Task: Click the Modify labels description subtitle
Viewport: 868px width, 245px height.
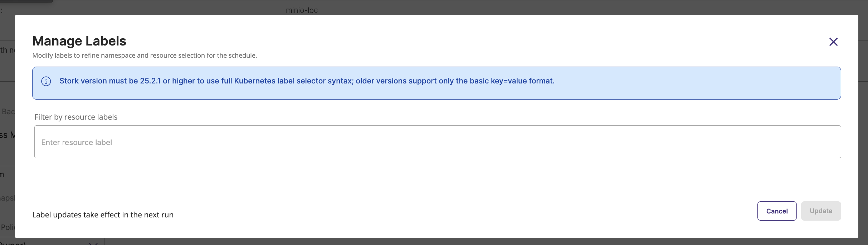Action: click(145, 56)
